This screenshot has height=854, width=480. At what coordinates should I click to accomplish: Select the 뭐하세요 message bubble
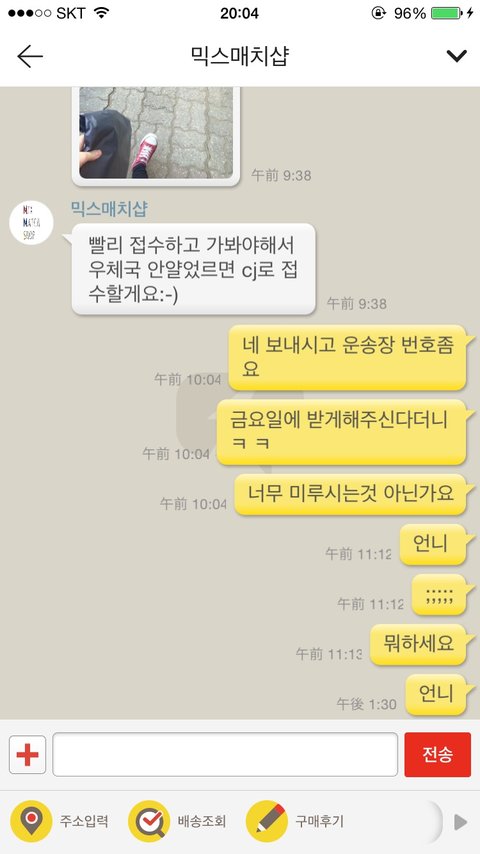[x=418, y=644]
